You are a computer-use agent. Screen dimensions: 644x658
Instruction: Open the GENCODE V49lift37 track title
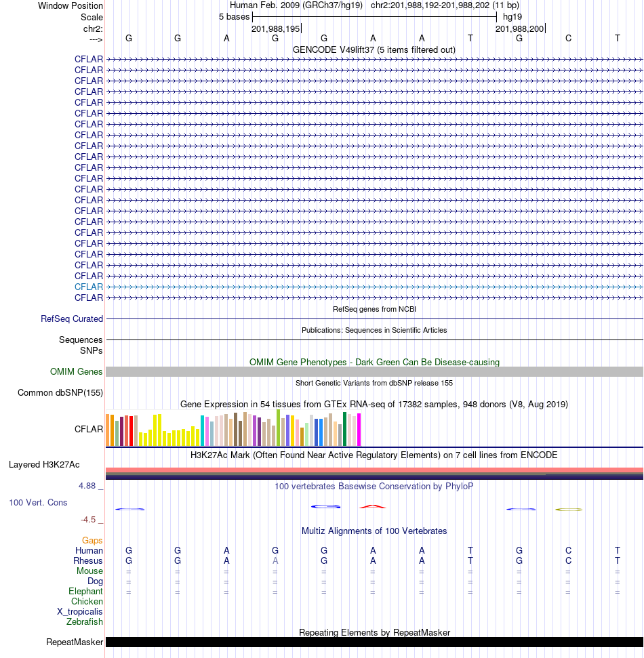pos(374,49)
